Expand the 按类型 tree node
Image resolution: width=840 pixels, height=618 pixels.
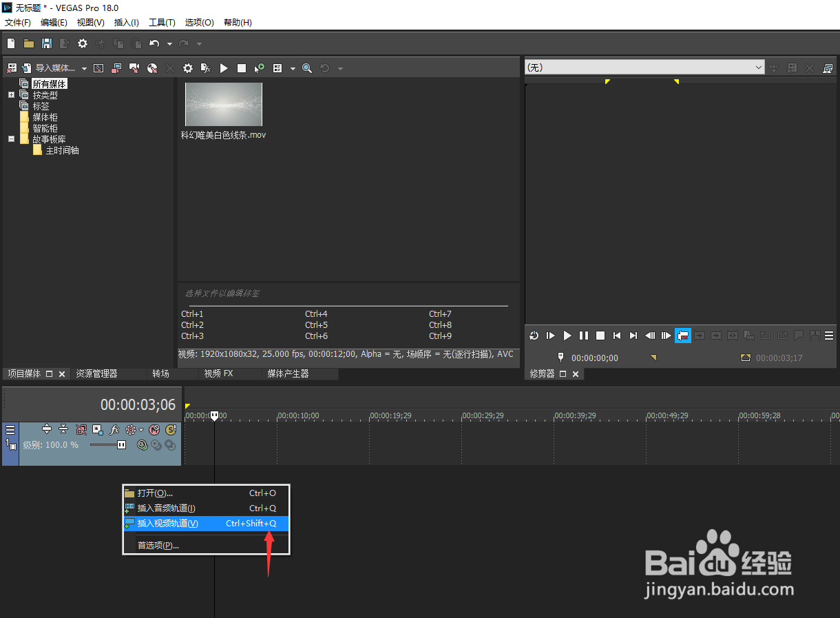(x=11, y=95)
